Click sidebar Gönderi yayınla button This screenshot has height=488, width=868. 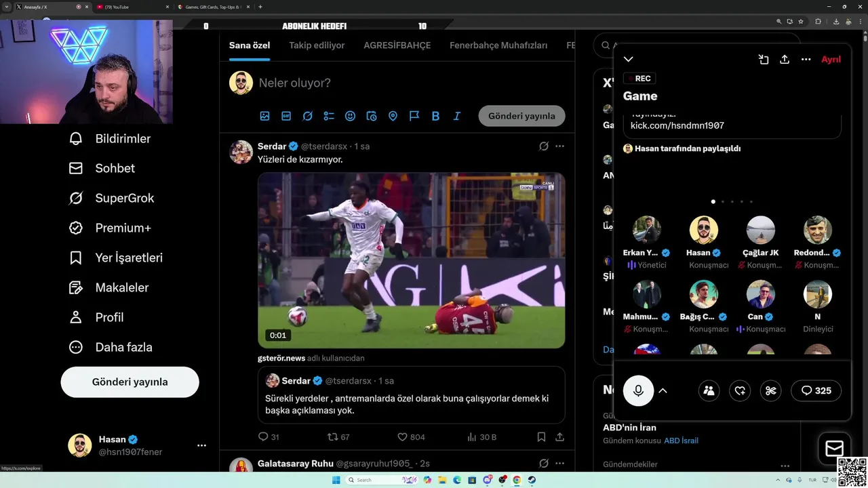[130, 382]
